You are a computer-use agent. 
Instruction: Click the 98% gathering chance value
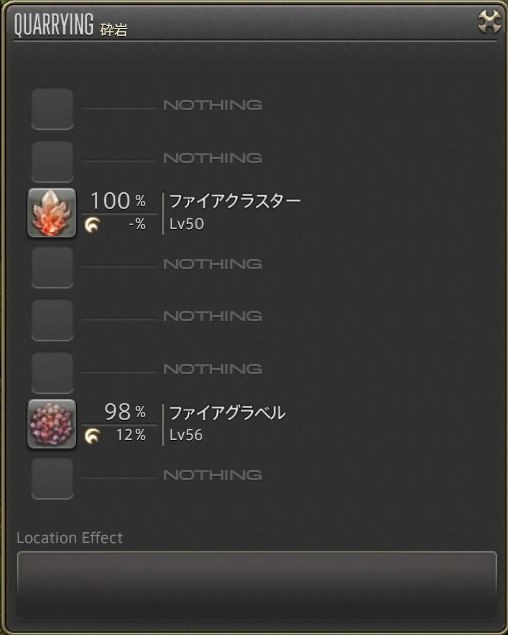[x=125, y=412]
